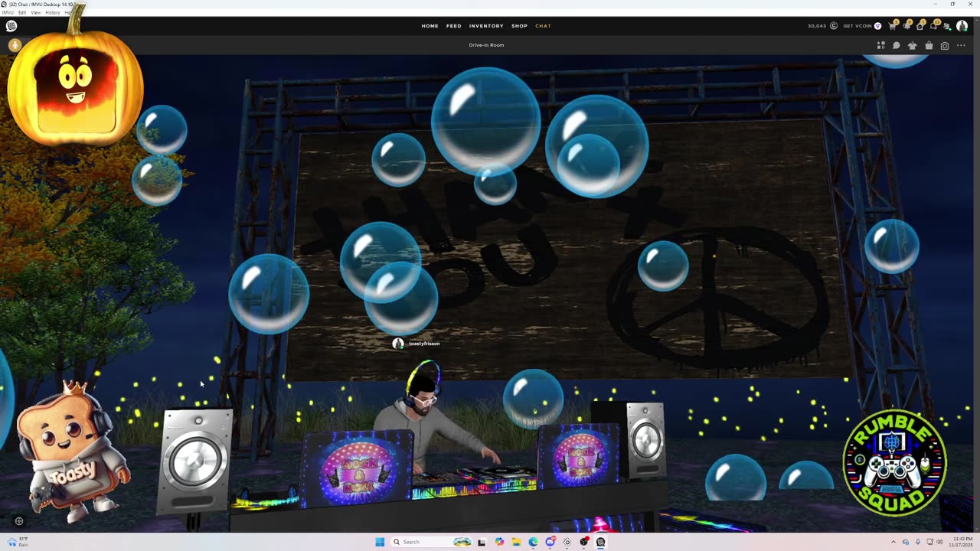Open the FEED tab
980x551 pixels.
click(454, 26)
